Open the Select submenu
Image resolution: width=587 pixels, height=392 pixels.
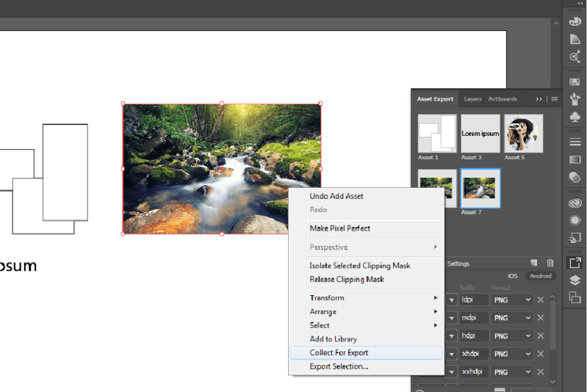click(x=366, y=325)
